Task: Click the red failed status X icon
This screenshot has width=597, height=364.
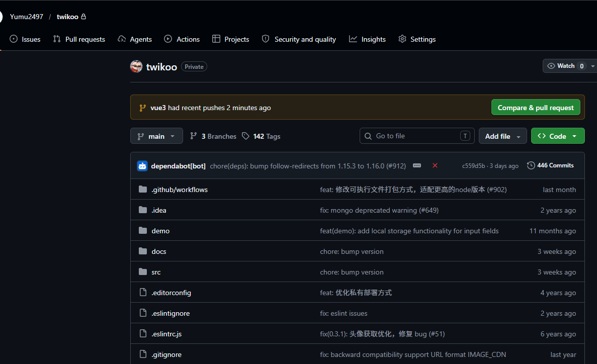Action: click(435, 165)
